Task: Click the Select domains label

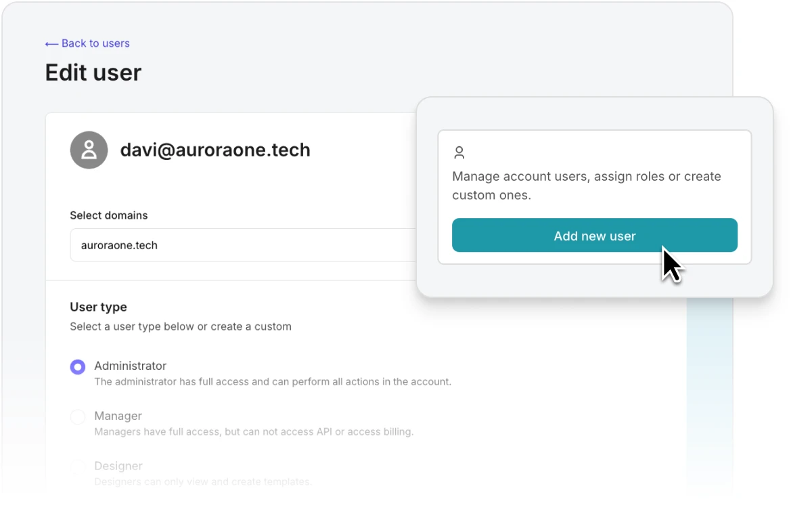Action: [x=109, y=215]
